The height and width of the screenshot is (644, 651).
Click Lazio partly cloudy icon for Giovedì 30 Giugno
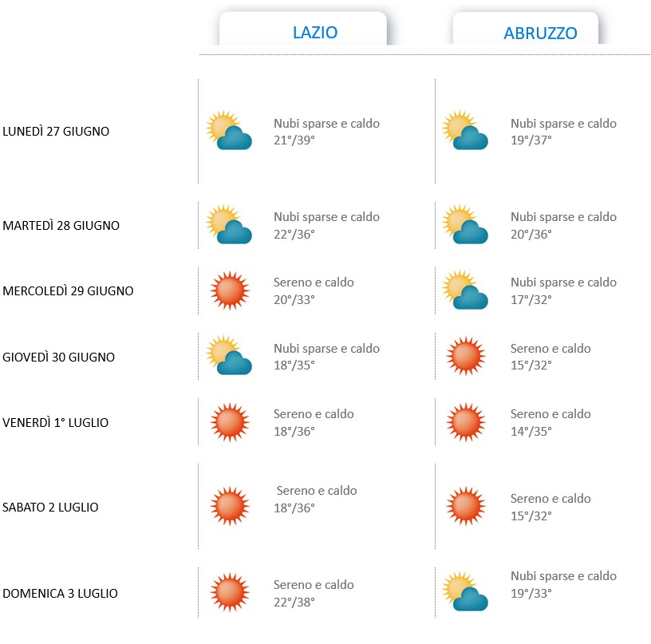pos(229,355)
